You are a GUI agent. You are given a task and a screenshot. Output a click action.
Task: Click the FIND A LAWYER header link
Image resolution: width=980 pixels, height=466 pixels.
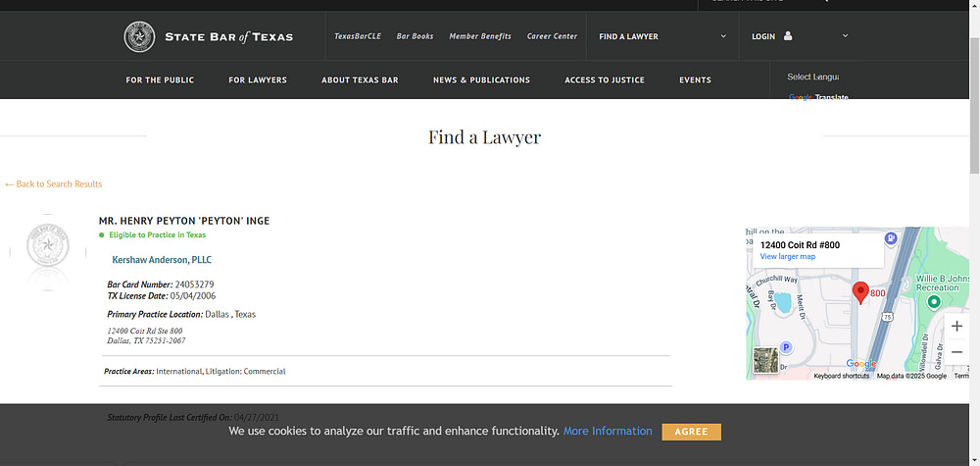pos(628,36)
